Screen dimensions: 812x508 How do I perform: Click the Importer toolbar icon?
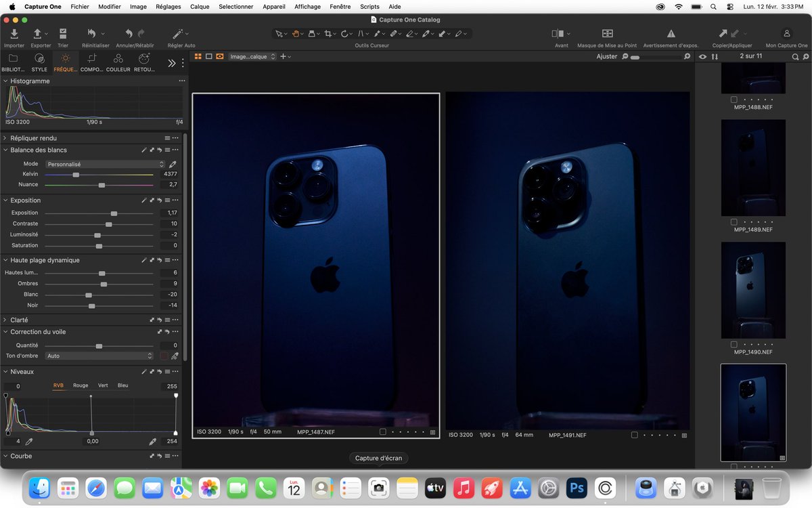point(14,33)
